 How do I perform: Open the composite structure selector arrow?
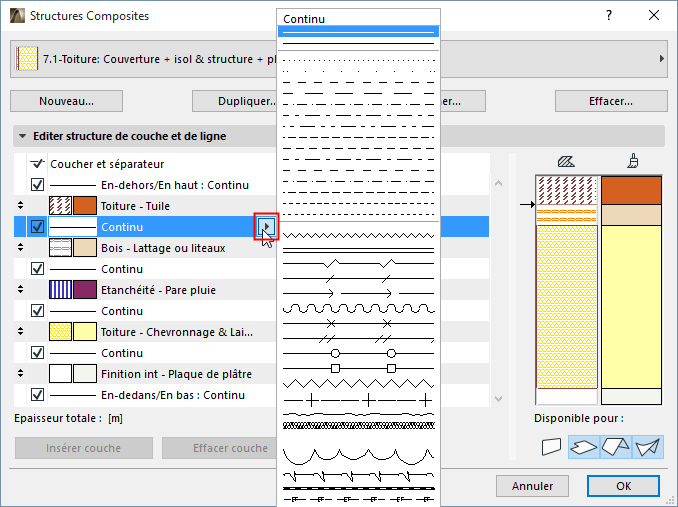click(x=662, y=58)
